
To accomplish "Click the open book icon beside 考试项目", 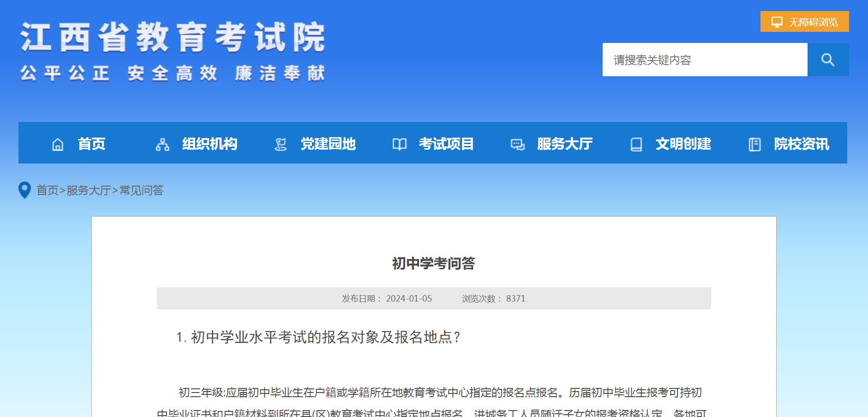I will pos(399,145).
